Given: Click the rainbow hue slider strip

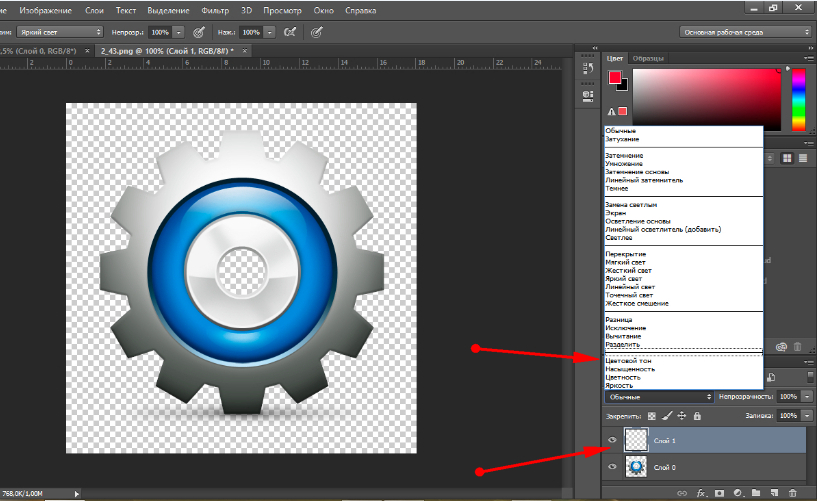Looking at the screenshot, I should [x=798, y=99].
